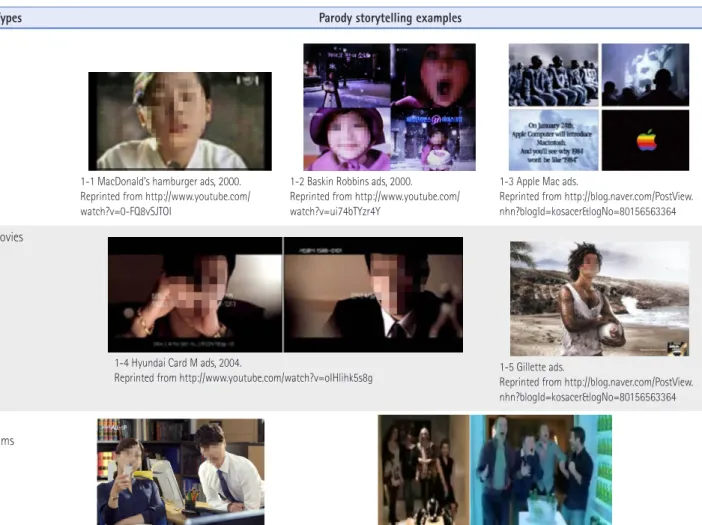702x525 pixels.
Task: Click the rainbow Apple logo frame
Action: pyautogui.click(x=645, y=140)
